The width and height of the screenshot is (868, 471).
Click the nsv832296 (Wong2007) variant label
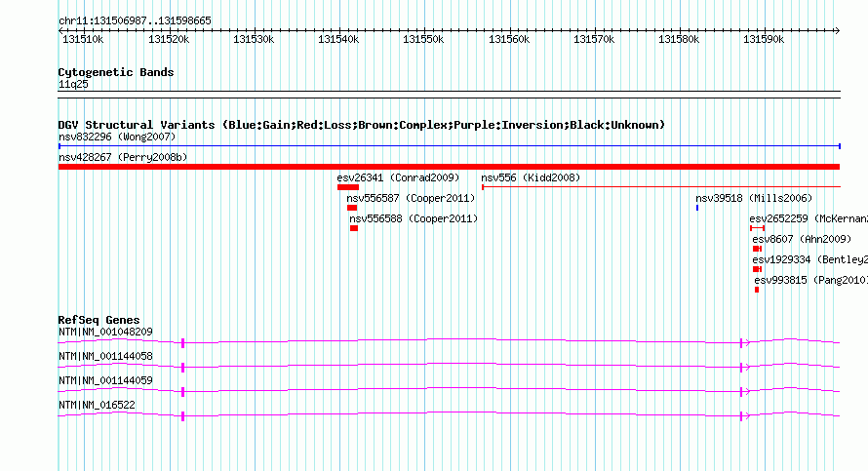coord(117,137)
